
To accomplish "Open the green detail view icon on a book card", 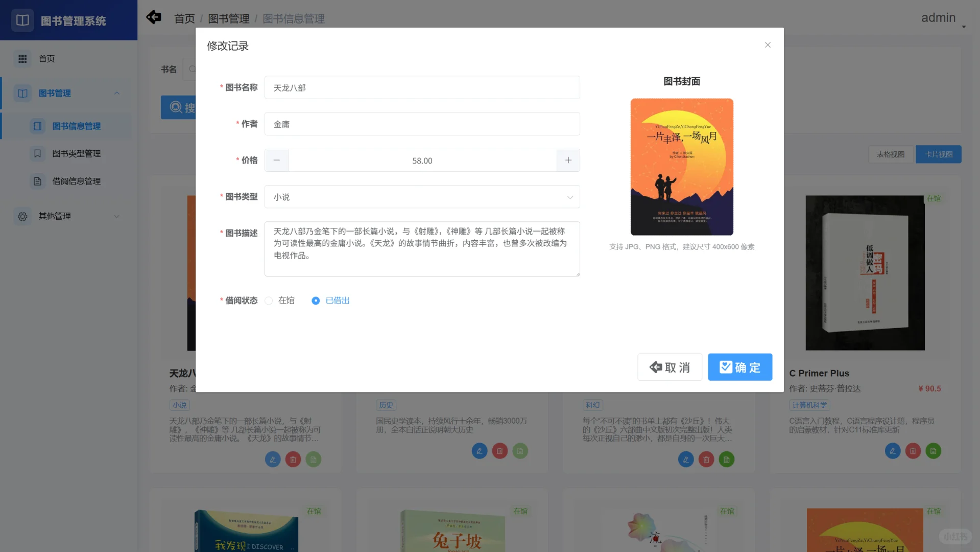I will click(313, 459).
